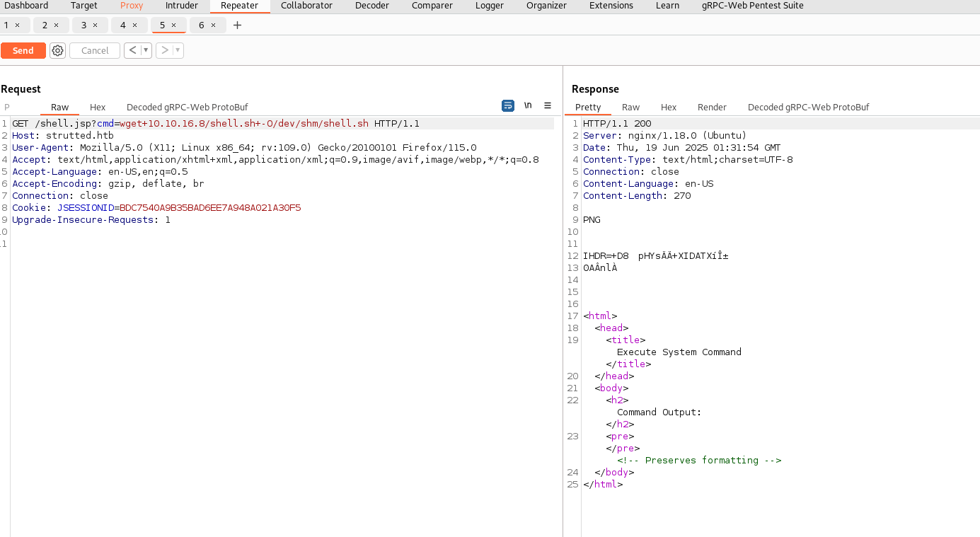Click the Send button
This screenshot has width=980, height=537.
pos(23,50)
